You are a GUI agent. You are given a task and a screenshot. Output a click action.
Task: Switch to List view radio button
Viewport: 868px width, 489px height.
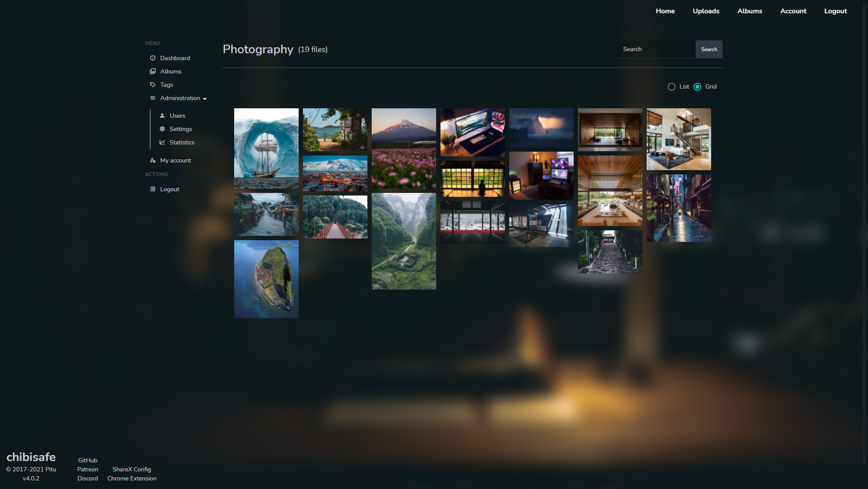tap(672, 87)
